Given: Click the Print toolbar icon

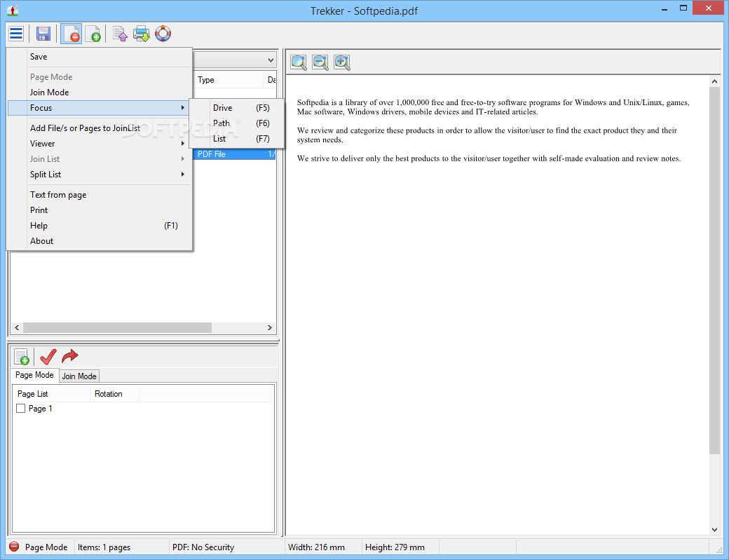Looking at the screenshot, I should pyautogui.click(x=142, y=34).
